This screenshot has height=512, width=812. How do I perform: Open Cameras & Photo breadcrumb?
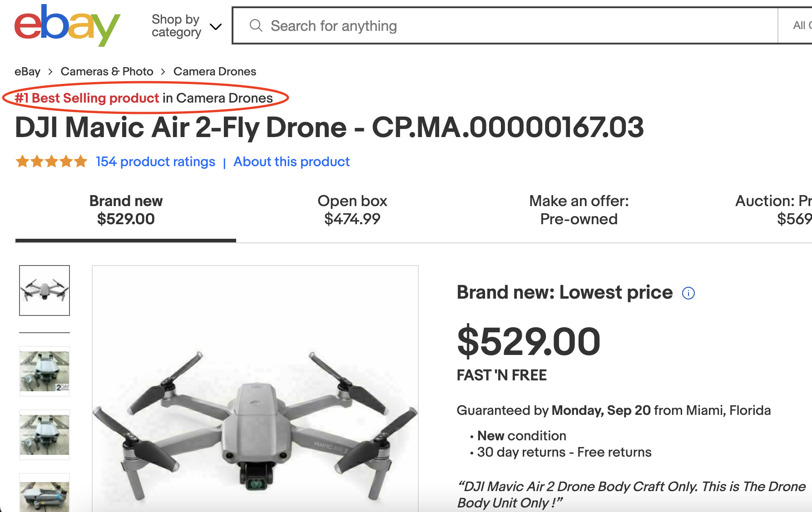(x=107, y=72)
